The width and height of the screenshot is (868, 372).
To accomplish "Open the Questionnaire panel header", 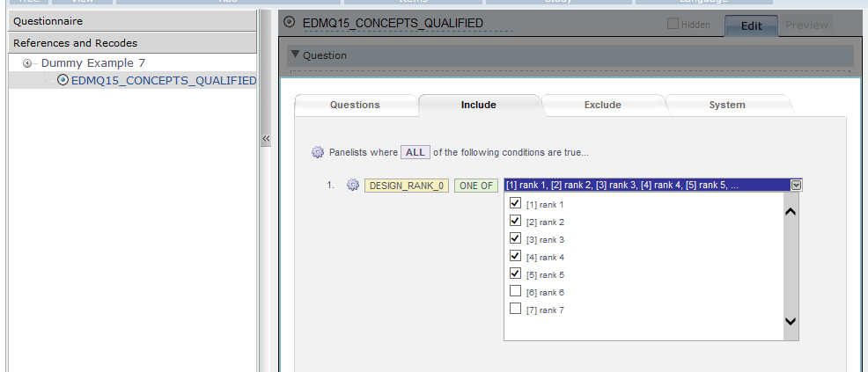I will pos(133,21).
